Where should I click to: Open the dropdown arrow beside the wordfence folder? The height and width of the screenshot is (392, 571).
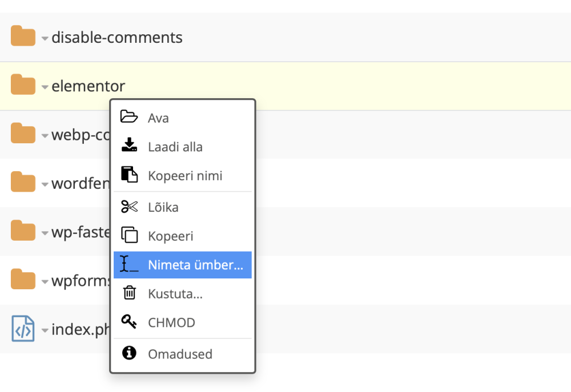pyautogui.click(x=45, y=185)
